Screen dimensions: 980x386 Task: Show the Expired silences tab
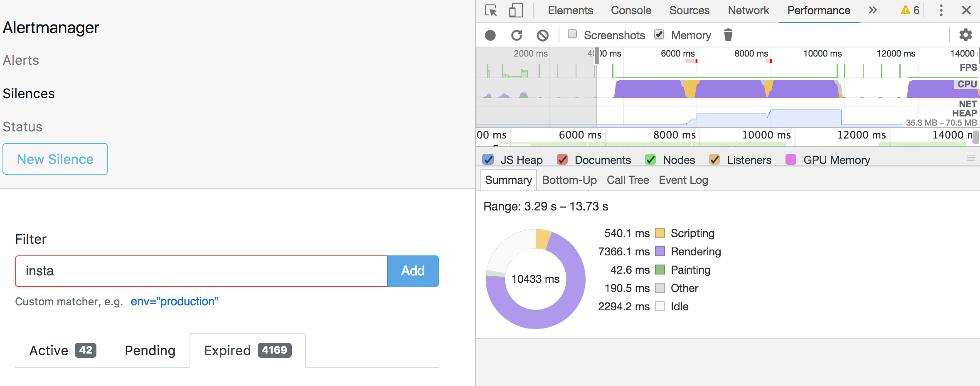(x=248, y=350)
